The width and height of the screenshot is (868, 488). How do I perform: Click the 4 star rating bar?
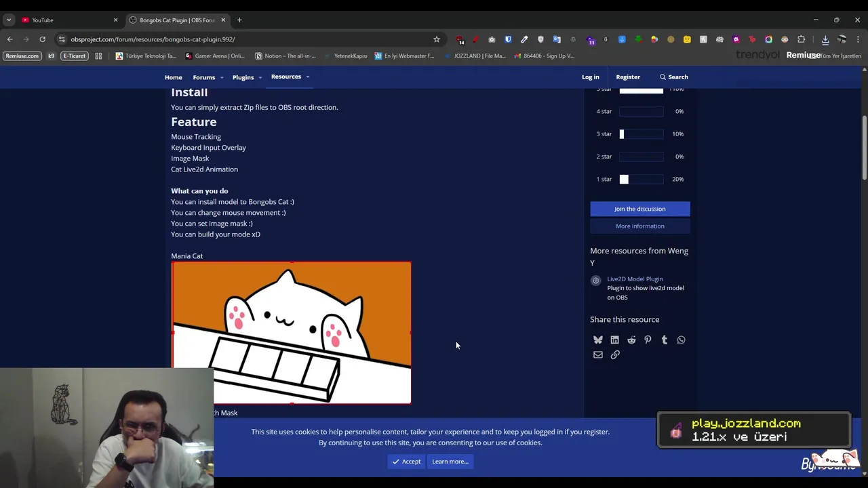[x=642, y=111]
